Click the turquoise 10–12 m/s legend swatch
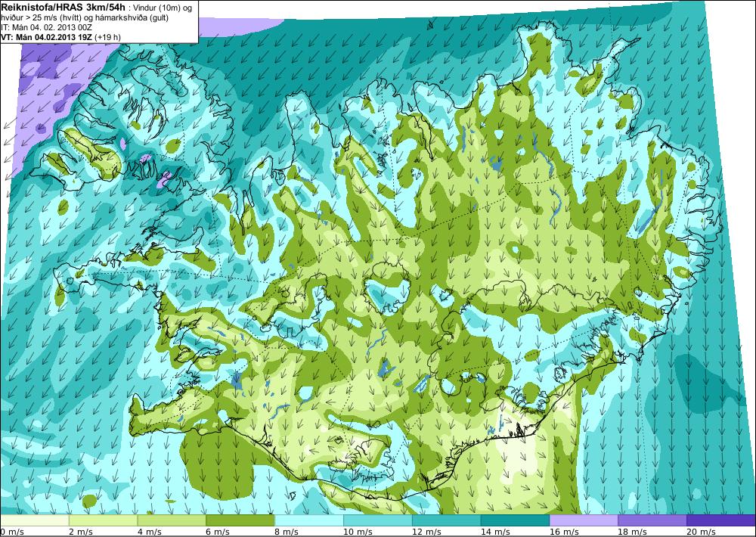756x537 pixels. tap(378, 520)
